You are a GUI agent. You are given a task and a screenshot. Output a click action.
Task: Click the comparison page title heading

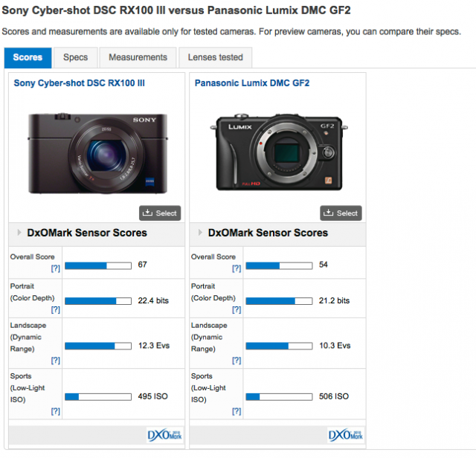176,10
